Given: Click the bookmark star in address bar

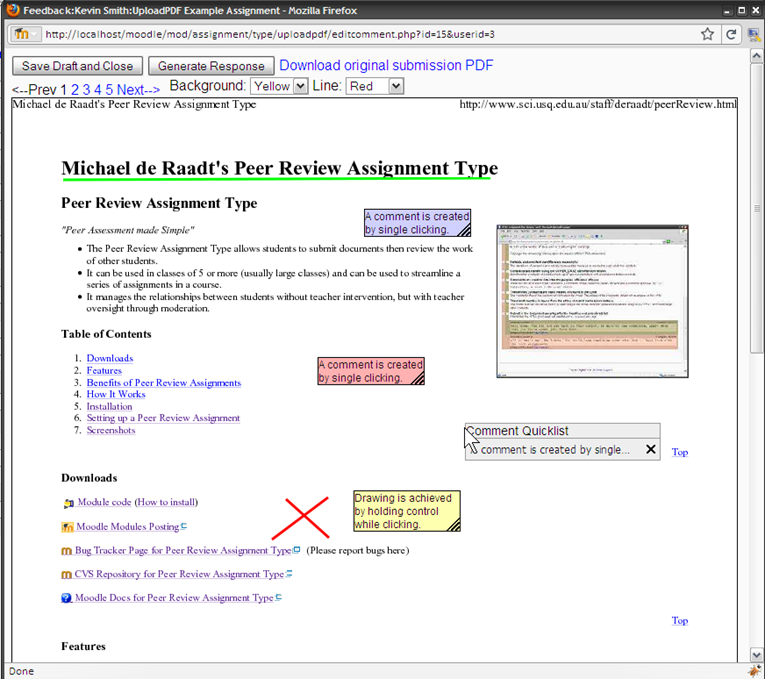Looking at the screenshot, I should [x=708, y=34].
